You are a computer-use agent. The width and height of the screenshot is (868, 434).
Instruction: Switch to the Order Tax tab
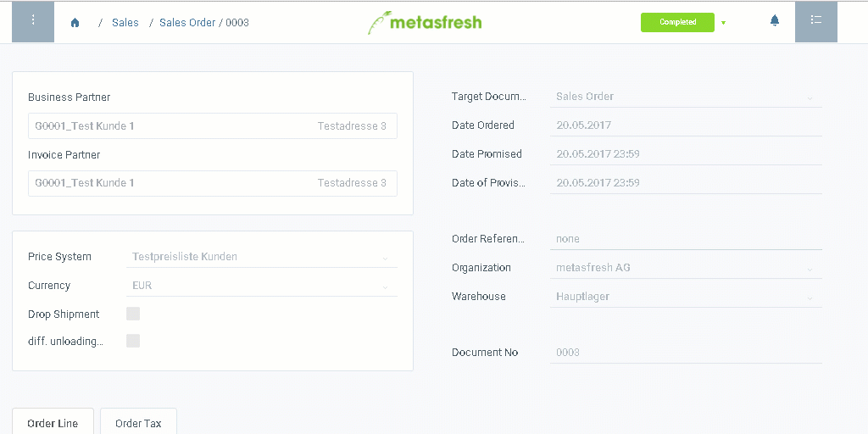pos(138,424)
